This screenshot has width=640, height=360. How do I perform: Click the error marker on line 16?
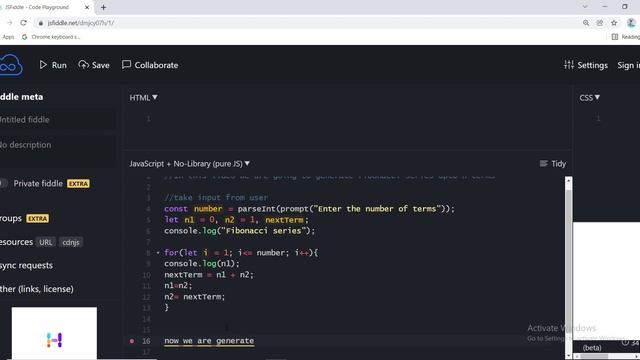point(132,341)
